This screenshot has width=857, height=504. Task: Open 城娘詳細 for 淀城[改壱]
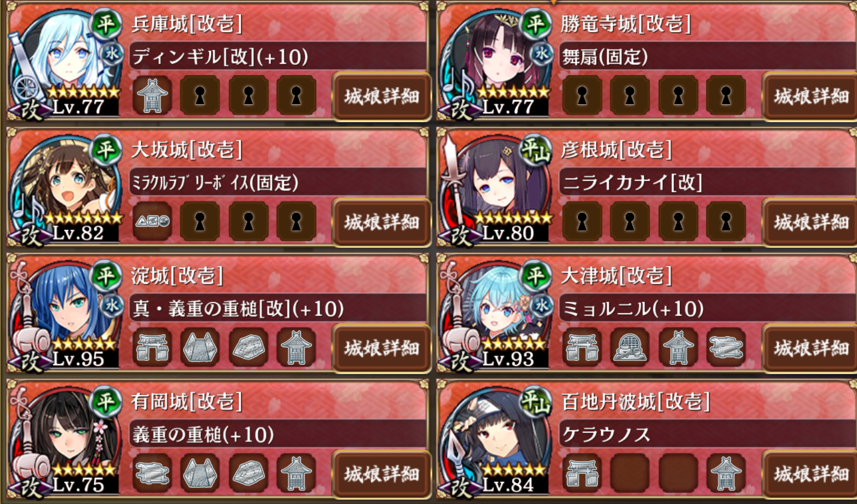382,348
